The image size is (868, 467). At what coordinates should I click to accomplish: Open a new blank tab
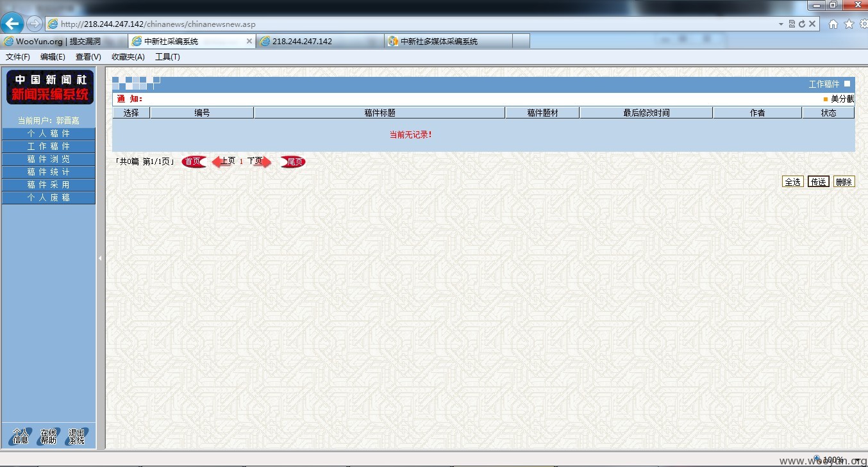(x=521, y=41)
